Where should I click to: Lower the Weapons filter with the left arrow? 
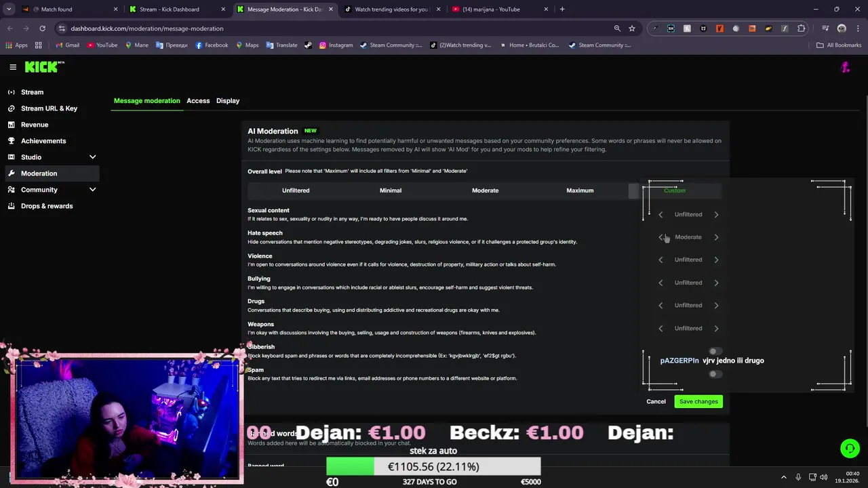tap(660, 329)
